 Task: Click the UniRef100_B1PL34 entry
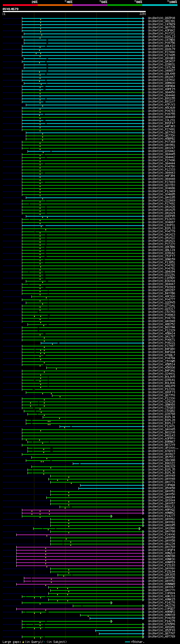point(161,417)
